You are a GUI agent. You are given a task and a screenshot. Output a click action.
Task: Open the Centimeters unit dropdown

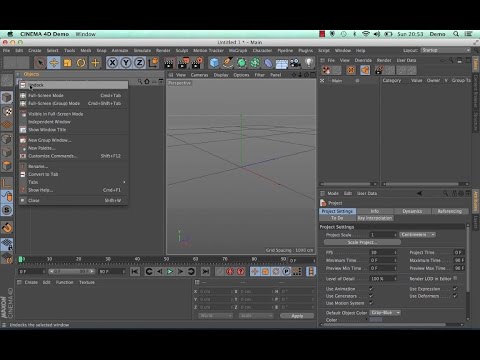coord(418,235)
